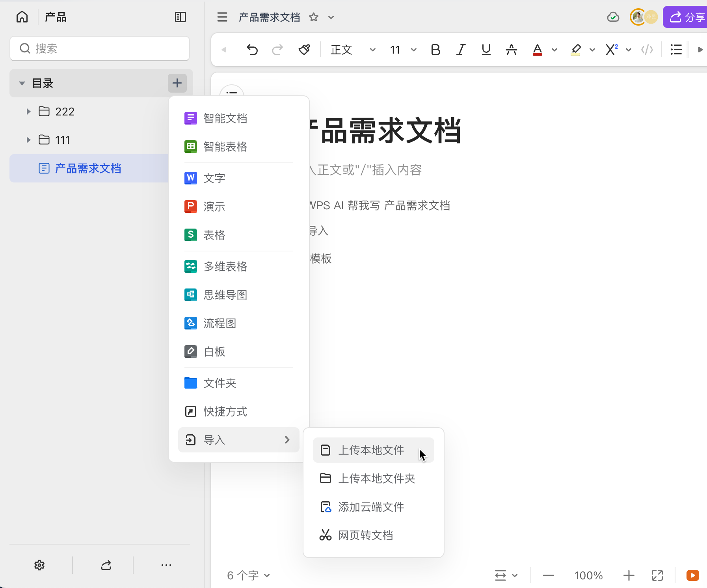Check the cloud sync status icon

pyautogui.click(x=613, y=17)
